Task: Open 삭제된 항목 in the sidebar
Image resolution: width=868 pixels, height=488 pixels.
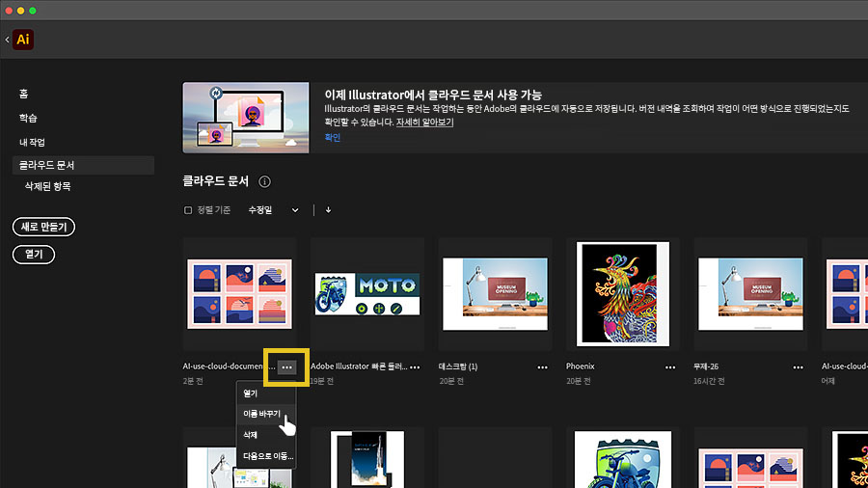Action: (x=47, y=186)
